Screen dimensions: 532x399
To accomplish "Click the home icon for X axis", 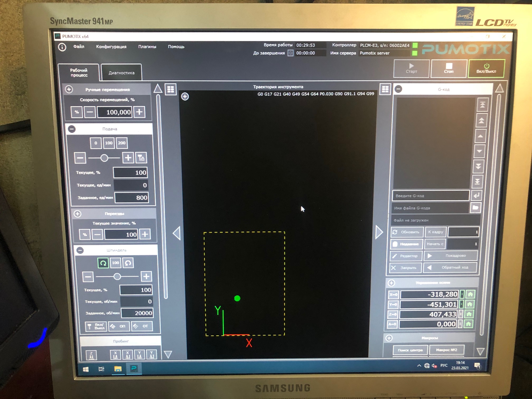I will (470, 294).
